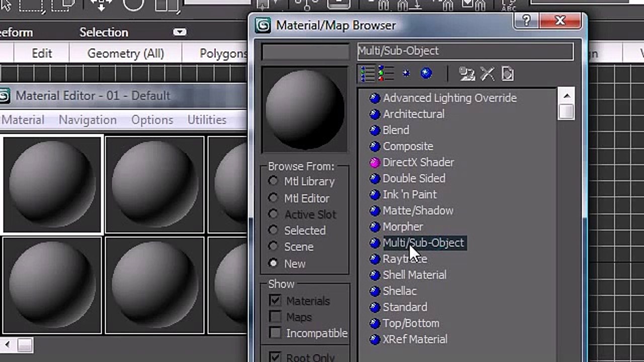Uncheck the Materials checkbox
This screenshot has width=644, height=362.
click(275, 301)
